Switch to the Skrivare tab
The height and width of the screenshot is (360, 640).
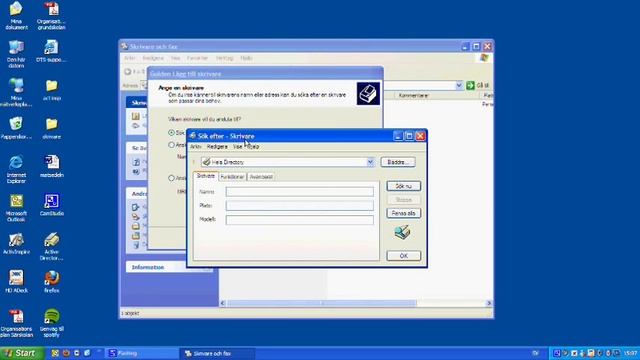tap(205, 176)
